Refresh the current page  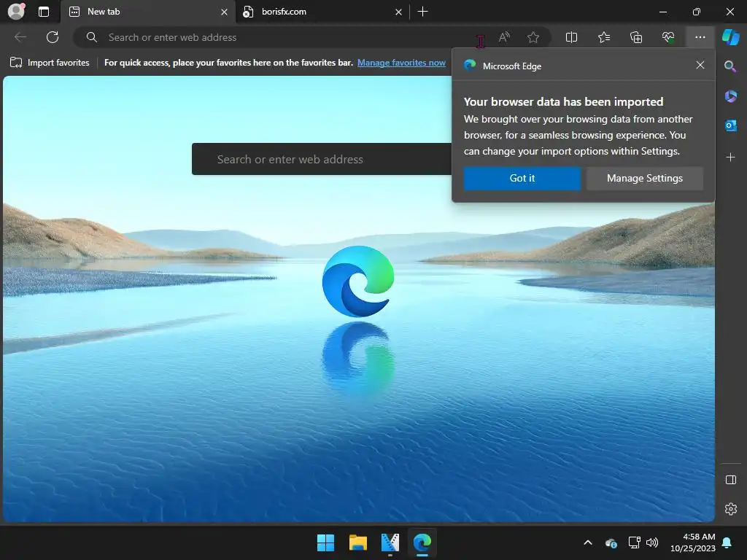(x=53, y=37)
